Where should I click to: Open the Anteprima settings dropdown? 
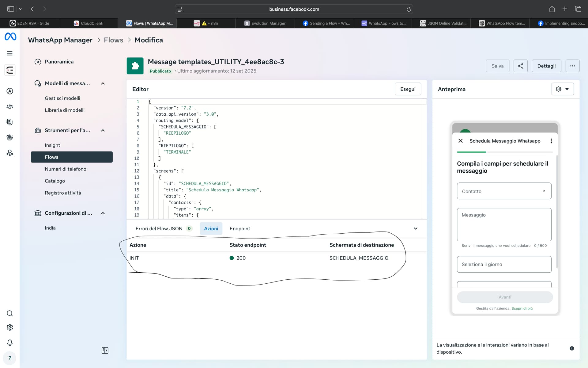[x=562, y=89]
